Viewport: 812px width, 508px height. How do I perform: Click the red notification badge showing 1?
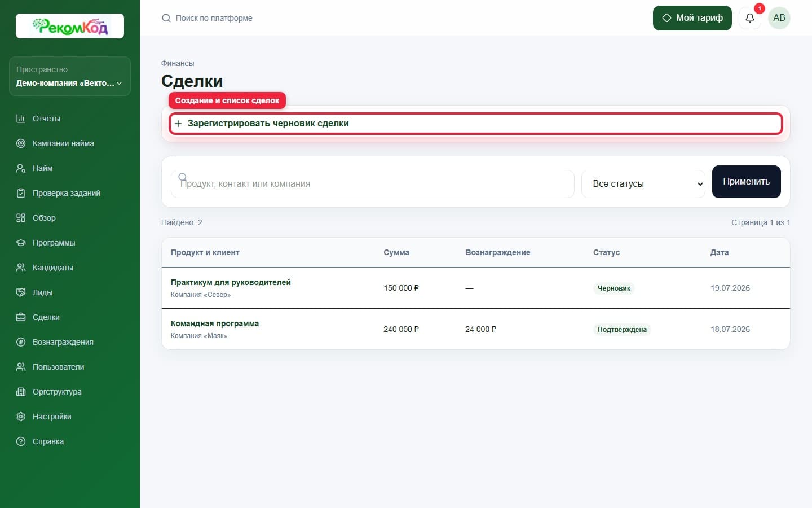[x=760, y=8]
